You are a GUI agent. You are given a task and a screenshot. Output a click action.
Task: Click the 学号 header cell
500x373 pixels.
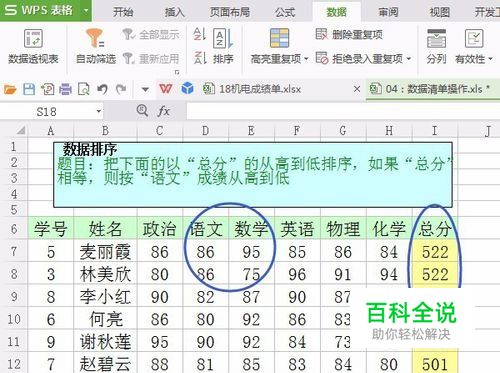tap(51, 229)
